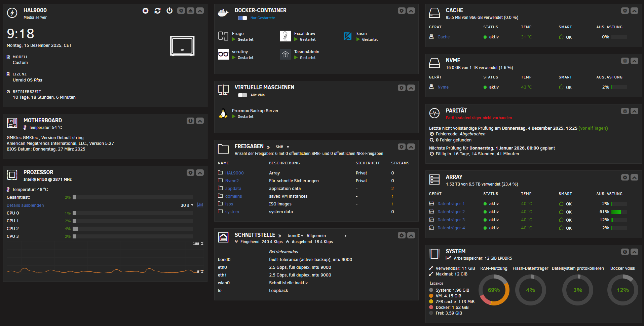Open the SMB dropdown in Freigaben

click(282, 147)
